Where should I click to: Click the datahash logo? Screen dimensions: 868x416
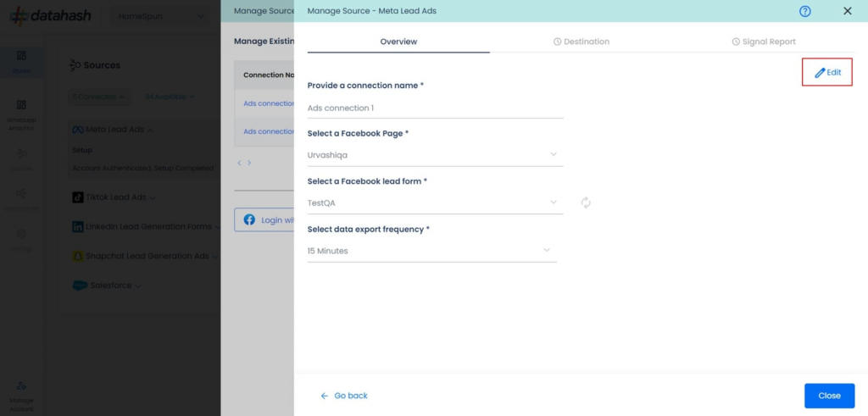click(50, 15)
